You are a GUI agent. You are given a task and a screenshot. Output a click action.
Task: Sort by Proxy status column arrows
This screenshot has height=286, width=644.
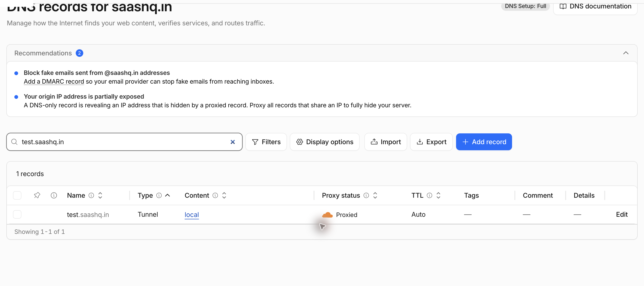click(x=375, y=195)
